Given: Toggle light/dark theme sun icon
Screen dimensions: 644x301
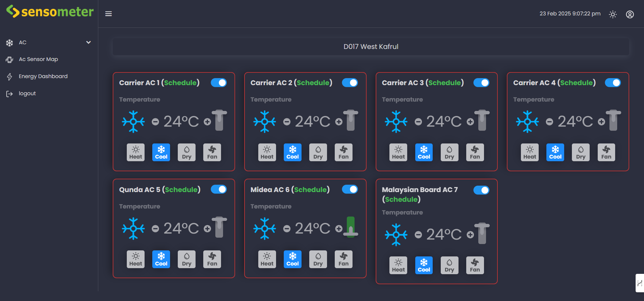Looking at the screenshot, I should (x=613, y=14).
